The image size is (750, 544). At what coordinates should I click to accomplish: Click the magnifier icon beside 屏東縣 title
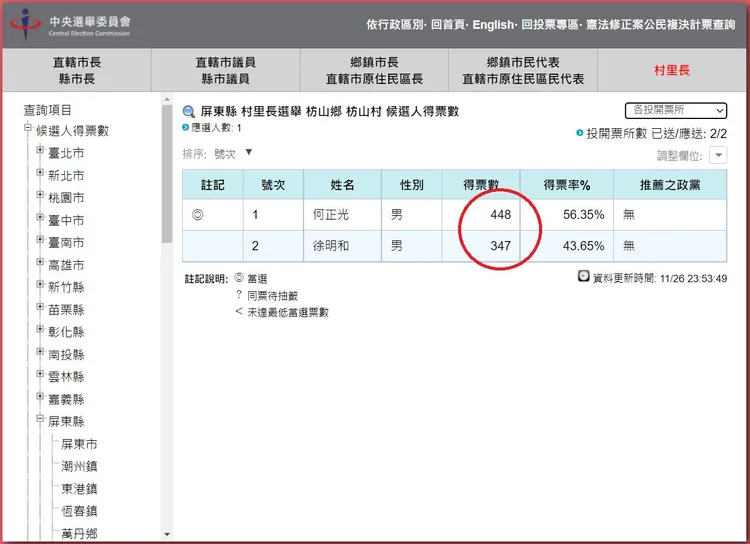(x=189, y=112)
